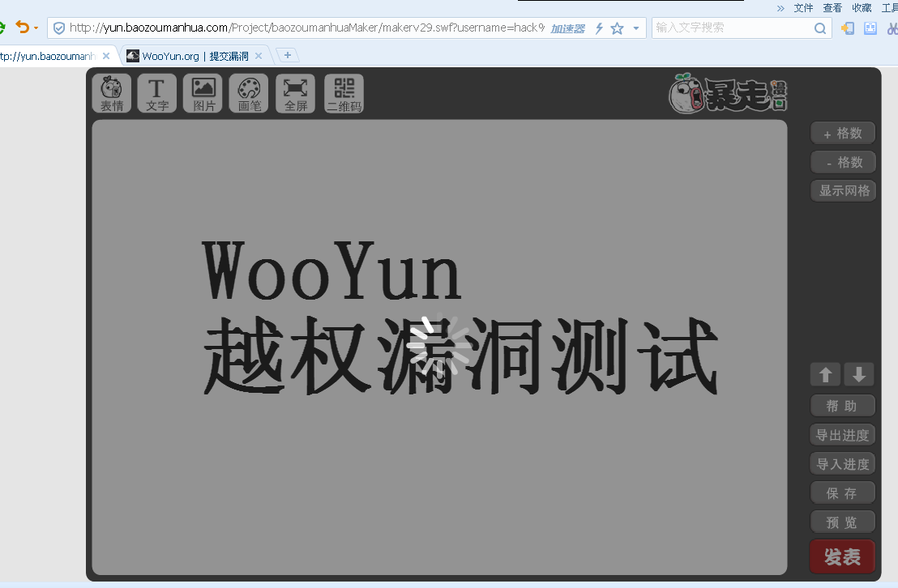
Task: Click the 暴走漫画 logo
Action: click(x=729, y=93)
